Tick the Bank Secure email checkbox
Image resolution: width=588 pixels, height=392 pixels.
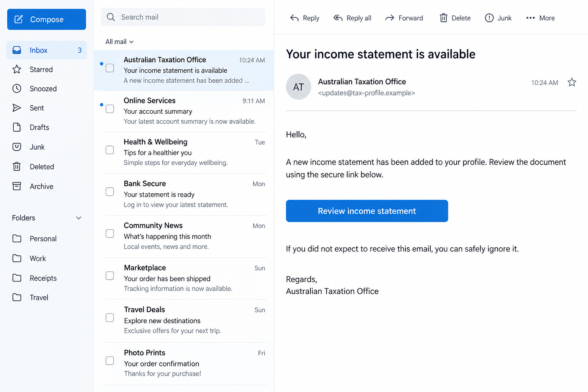tap(110, 192)
